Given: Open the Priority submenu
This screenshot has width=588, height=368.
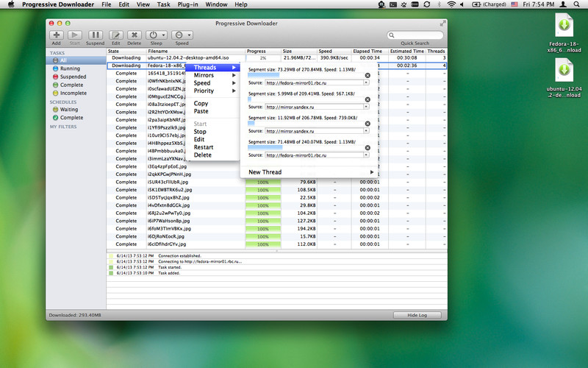Looking at the screenshot, I should [x=212, y=91].
